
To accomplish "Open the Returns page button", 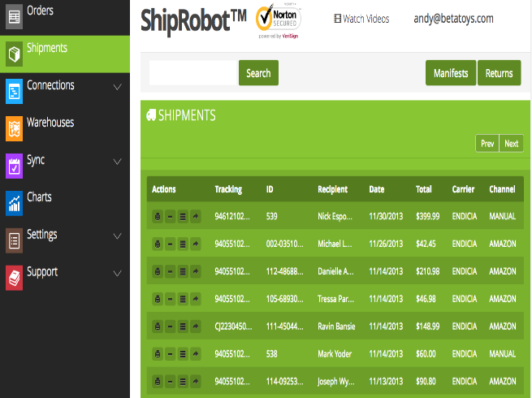I will coord(499,73).
